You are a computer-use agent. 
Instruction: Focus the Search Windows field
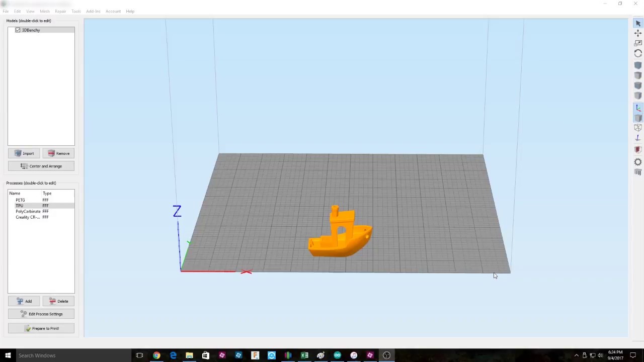pyautogui.click(x=73, y=355)
